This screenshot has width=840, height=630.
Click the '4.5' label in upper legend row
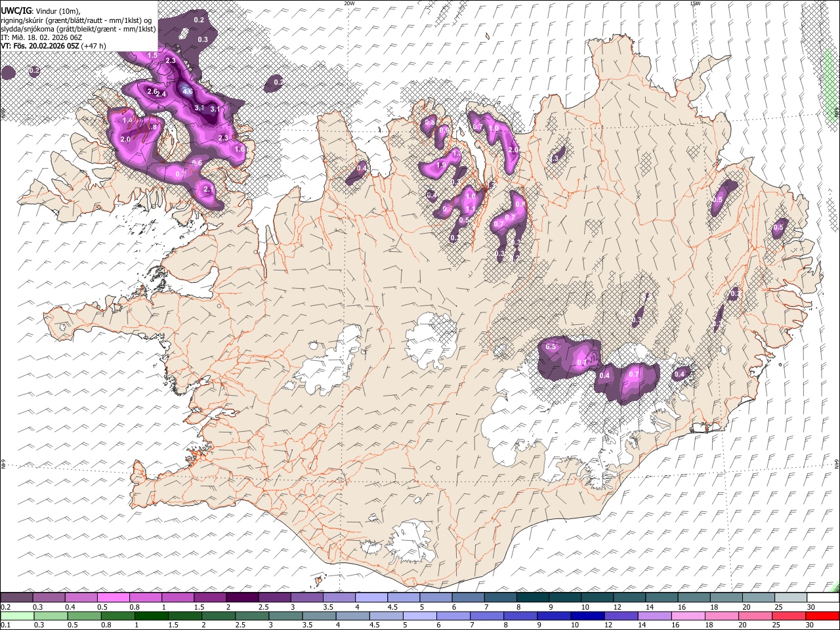click(x=392, y=607)
